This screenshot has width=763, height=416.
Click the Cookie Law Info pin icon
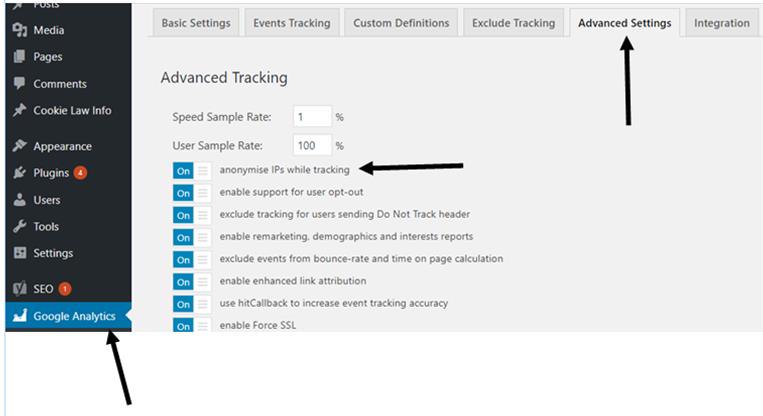(20, 110)
